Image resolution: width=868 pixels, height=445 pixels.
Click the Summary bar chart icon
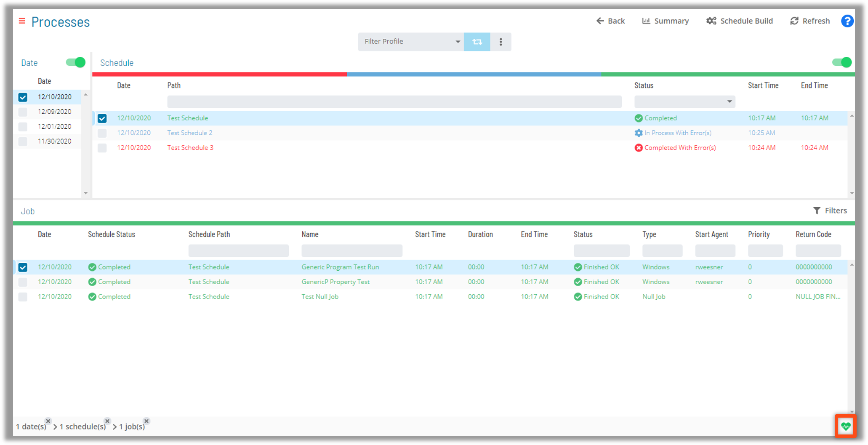point(647,21)
